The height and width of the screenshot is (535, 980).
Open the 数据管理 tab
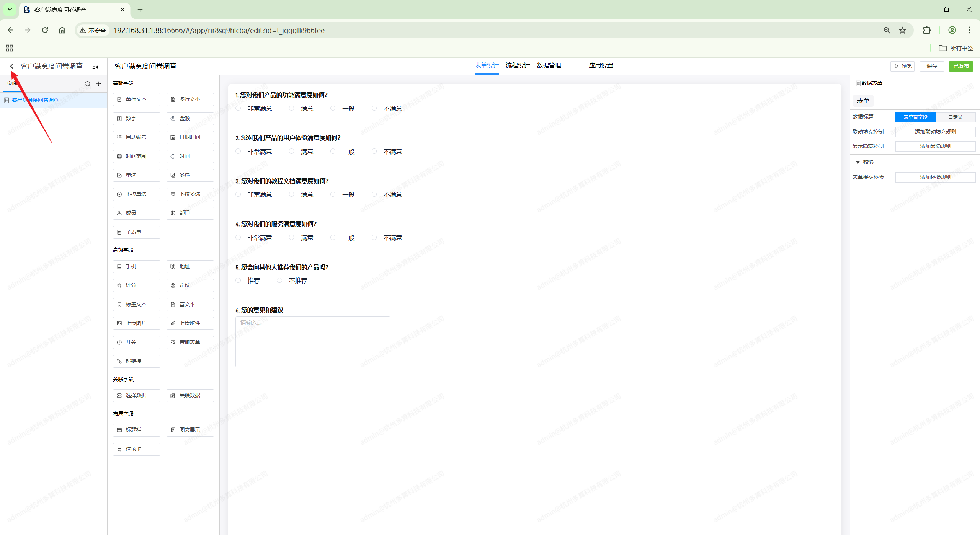tap(549, 65)
